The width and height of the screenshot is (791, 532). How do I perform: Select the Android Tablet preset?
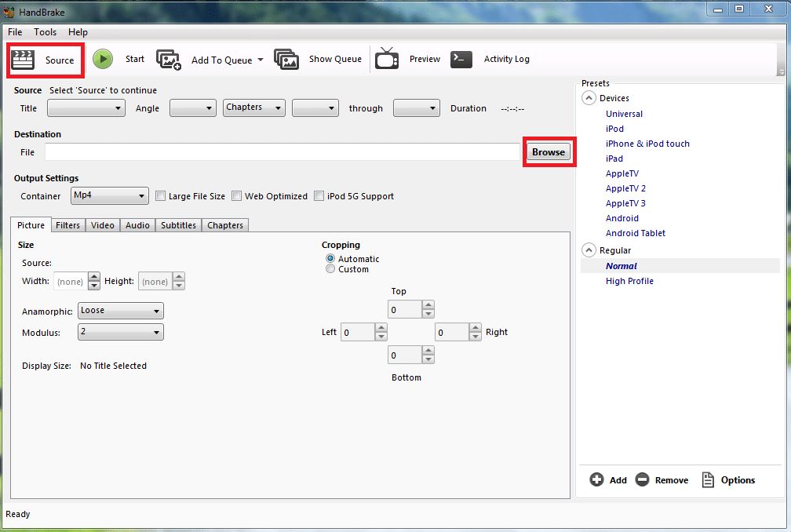coord(635,233)
